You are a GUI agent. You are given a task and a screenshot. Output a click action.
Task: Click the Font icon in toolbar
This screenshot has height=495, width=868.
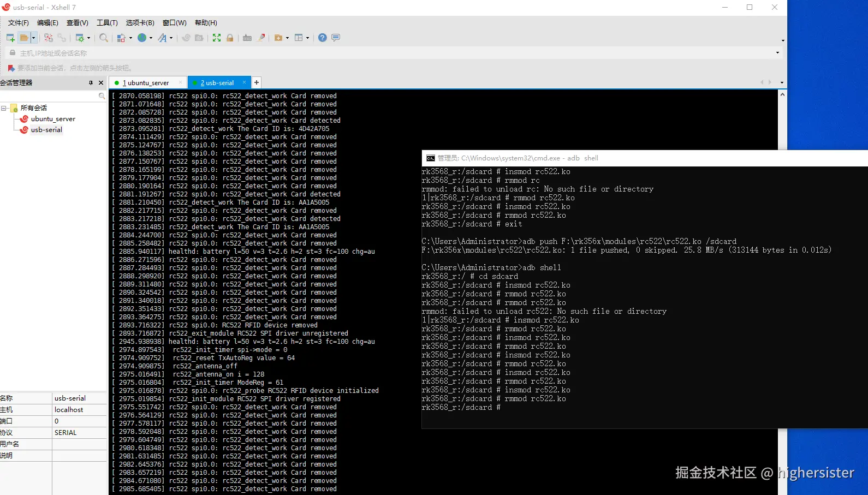[x=162, y=38]
